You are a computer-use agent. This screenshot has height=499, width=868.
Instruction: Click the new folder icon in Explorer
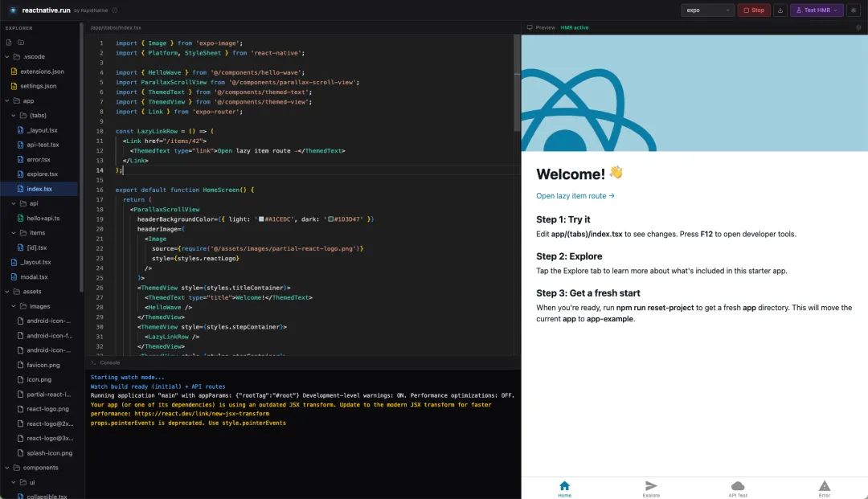point(21,42)
